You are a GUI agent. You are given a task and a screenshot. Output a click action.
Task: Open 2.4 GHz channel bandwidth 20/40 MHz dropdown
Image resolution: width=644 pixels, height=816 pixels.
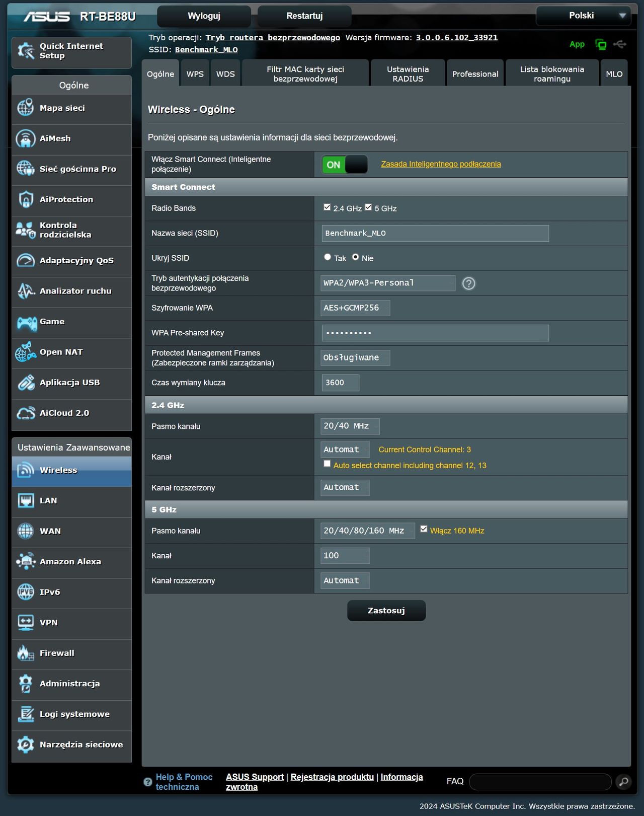350,426
